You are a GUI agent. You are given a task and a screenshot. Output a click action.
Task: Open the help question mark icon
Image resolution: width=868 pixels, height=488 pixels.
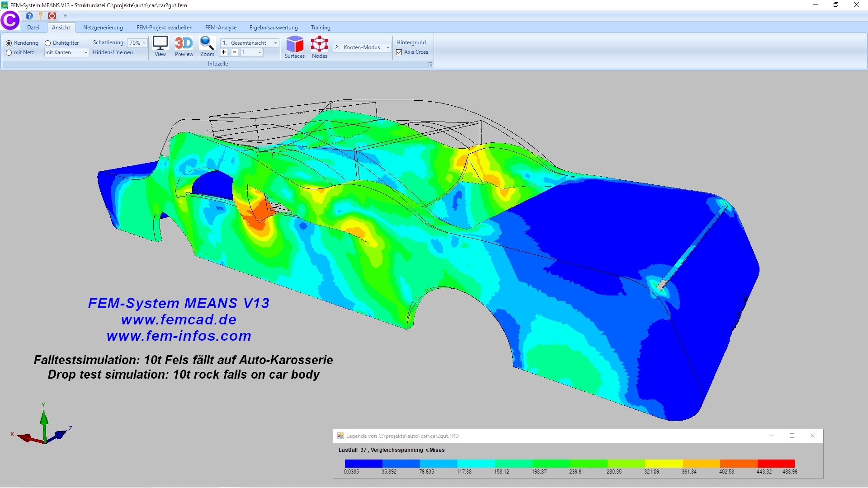(x=29, y=16)
